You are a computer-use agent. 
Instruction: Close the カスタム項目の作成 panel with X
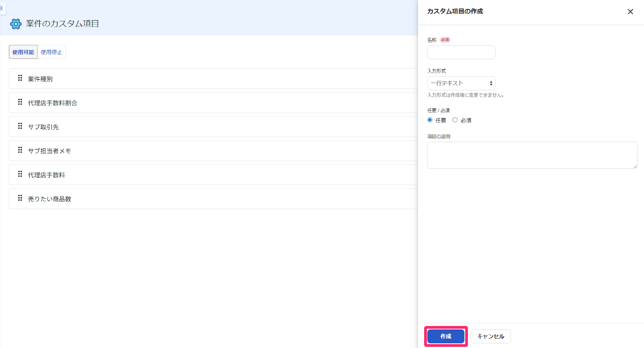pos(630,12)
